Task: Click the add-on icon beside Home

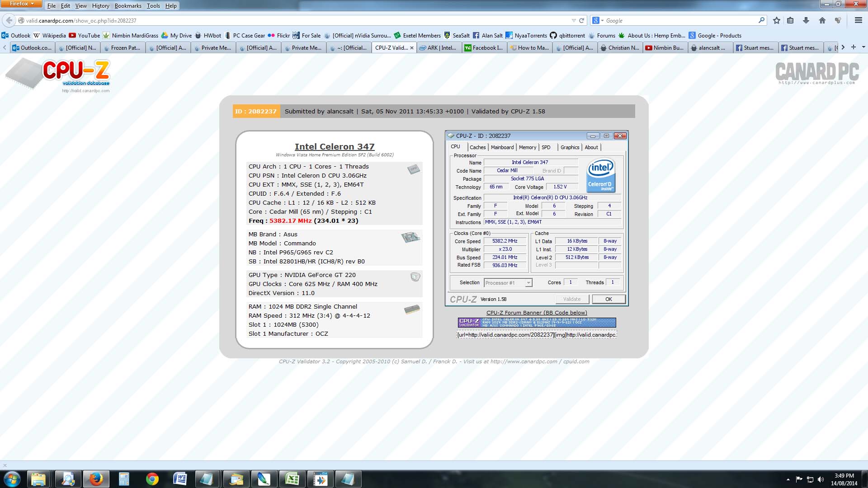Action: coord(838,20)
